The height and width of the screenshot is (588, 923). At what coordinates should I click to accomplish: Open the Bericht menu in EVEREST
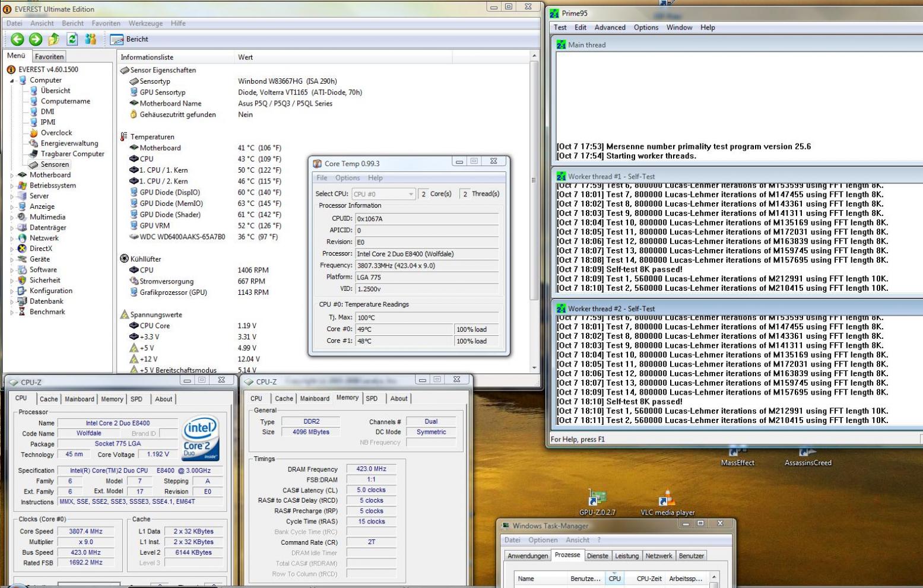click(72, 23)
